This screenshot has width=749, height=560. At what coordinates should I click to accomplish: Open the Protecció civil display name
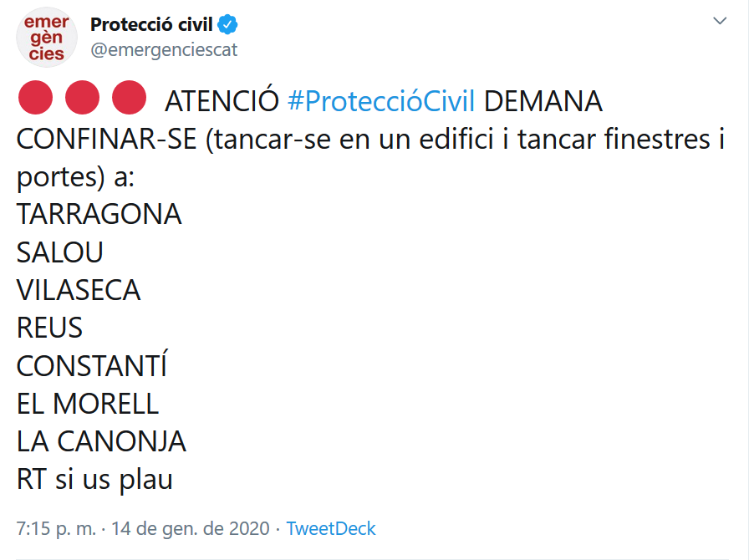151,24
